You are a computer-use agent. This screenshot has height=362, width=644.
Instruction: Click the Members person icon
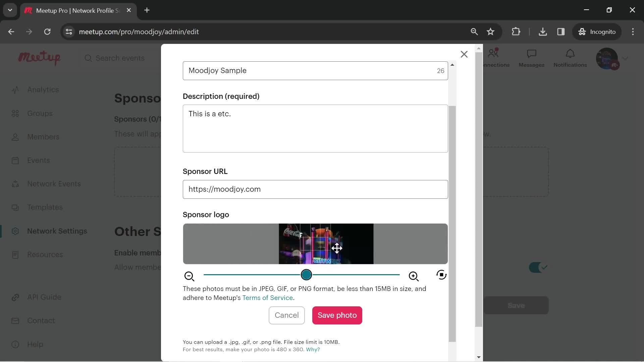click(15, 137)
